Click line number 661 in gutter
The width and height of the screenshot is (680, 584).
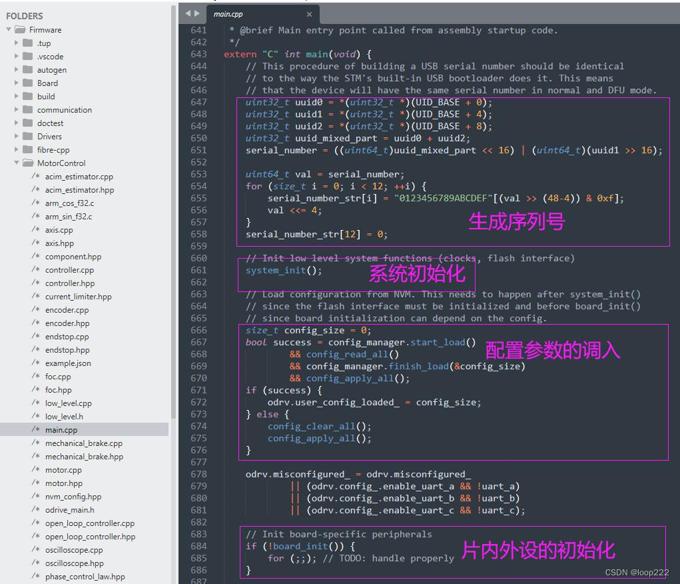[199, 270]
